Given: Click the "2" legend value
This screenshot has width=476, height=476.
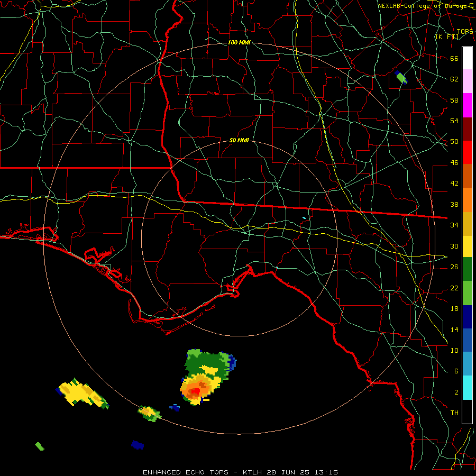Looking at the screenshot, I should 456,392.
